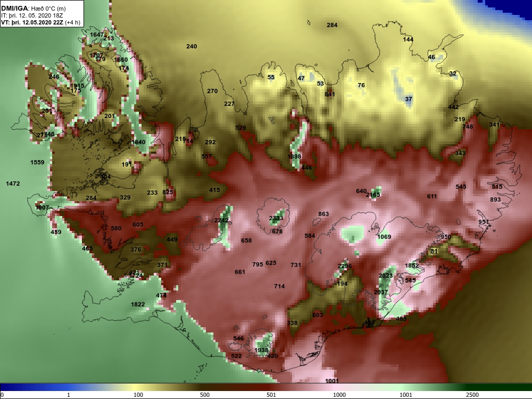Select the map value 522 near the south coast
Viewport: 532px width, 399px height.
pos(236,355)
